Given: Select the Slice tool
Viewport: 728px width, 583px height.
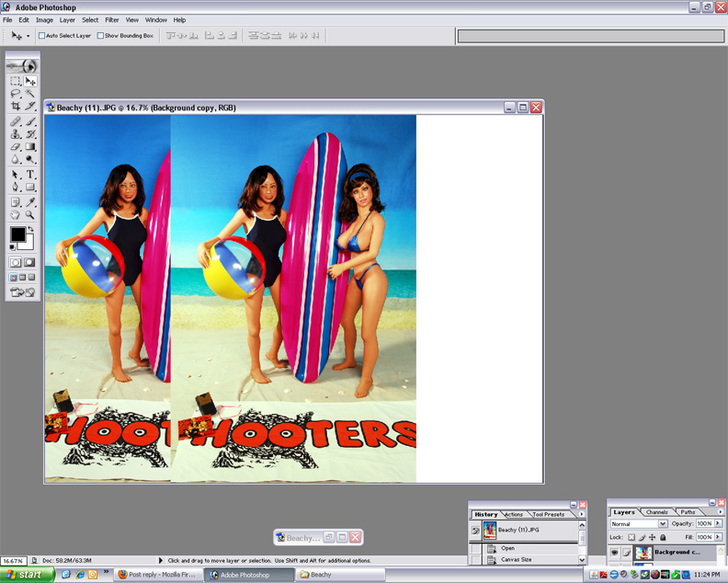Looking at the screenshot, I should click(x=30, y=106).
